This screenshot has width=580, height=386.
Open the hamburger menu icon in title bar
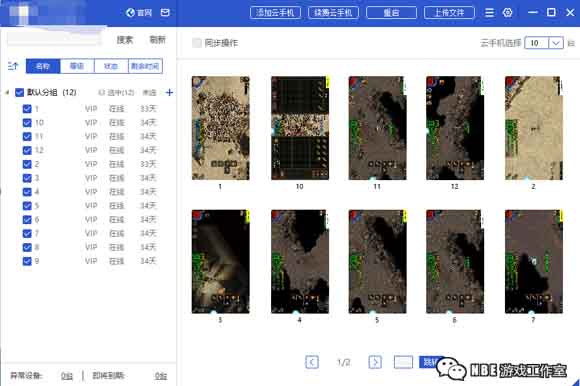[x=489, y=13]
